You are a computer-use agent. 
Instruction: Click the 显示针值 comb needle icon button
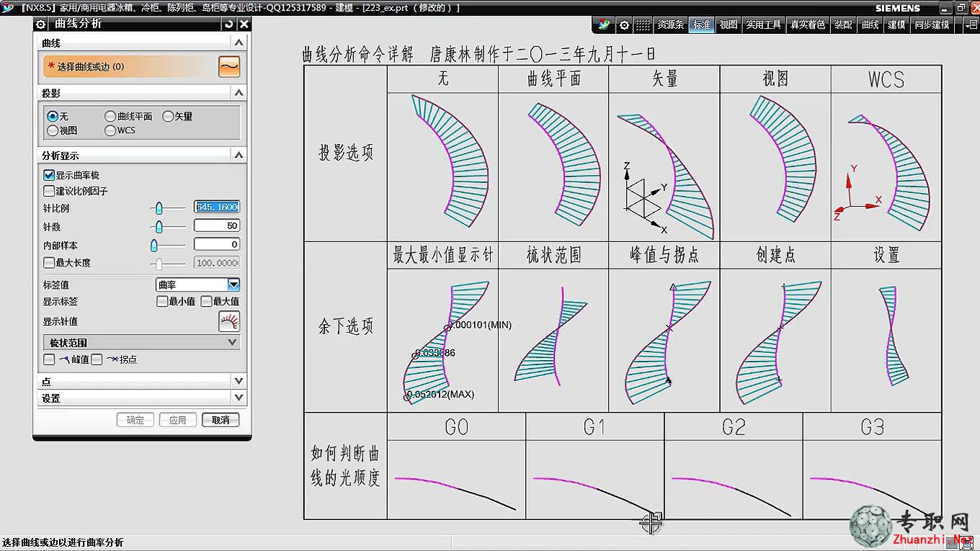click(229, 321)
